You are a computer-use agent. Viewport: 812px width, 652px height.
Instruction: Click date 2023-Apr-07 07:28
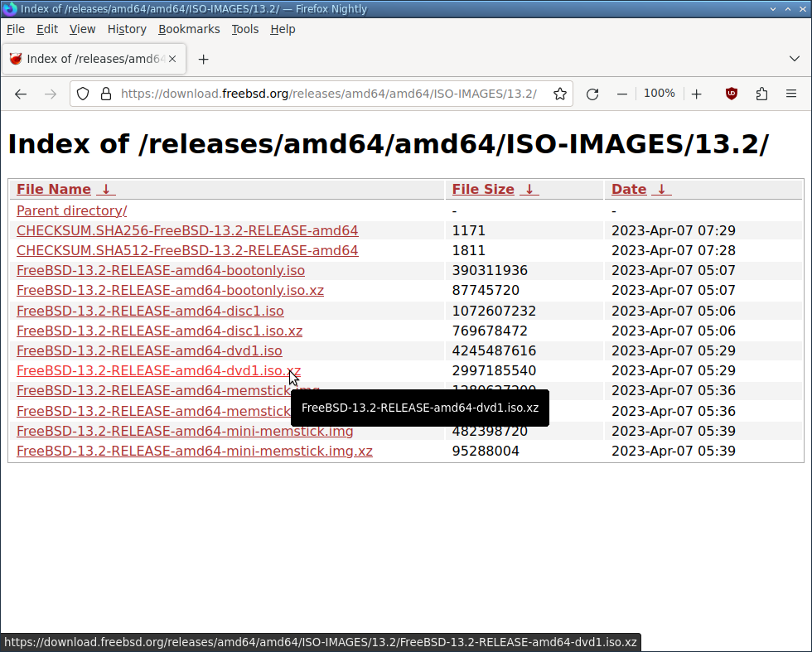(673, 251)
